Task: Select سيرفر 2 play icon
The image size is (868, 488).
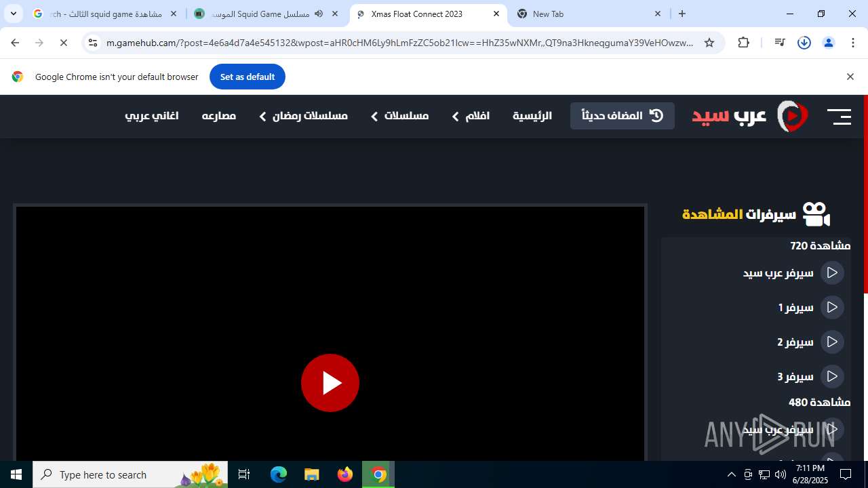Action: pyautogui.click(x=832, y=342)
